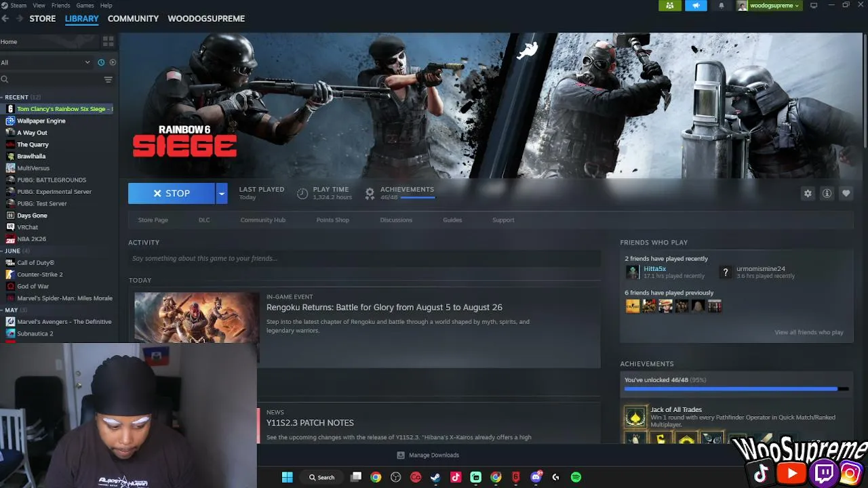Show game info icon next to gear
This screenshot has width=868, height=488.
[x=827, y=193]
